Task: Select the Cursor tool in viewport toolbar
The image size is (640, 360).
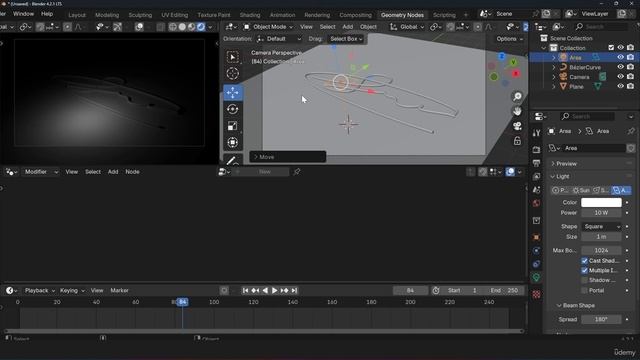Action: click(233, 73)
